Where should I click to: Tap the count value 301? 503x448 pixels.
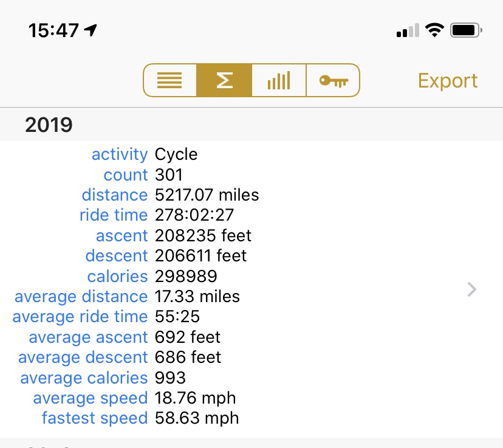click(168, 175)
